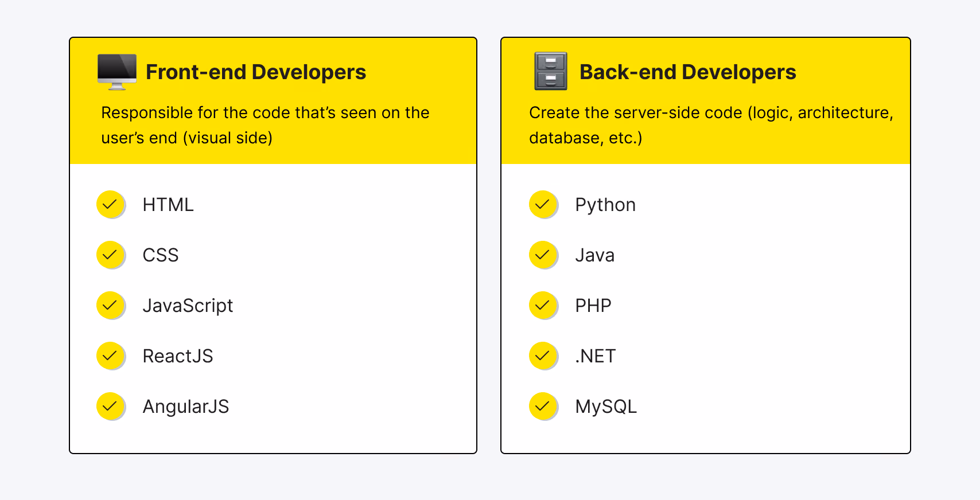Select the JavaScript list item text
The width and height of the screenshot is (980, 500).
[188, 306]
